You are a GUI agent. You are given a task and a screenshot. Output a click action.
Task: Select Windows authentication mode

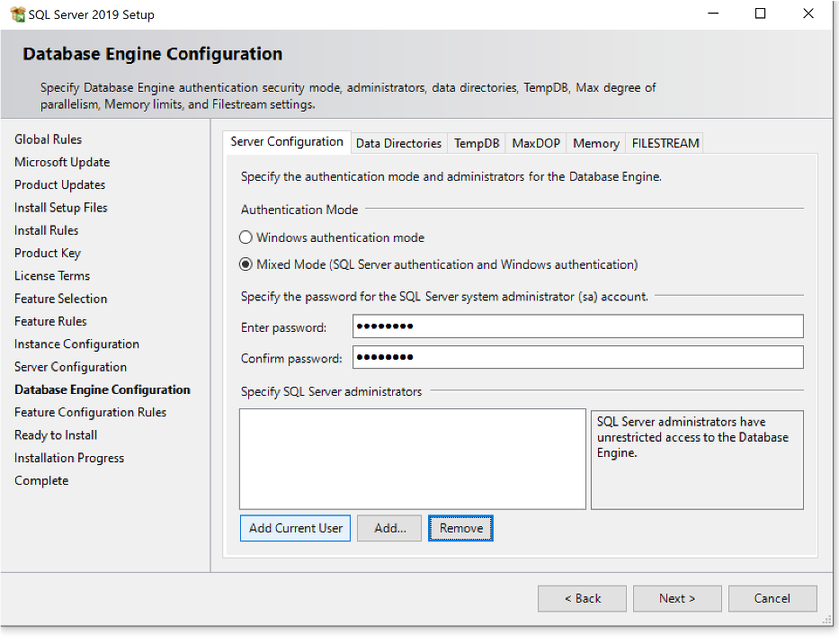[246, 237]
